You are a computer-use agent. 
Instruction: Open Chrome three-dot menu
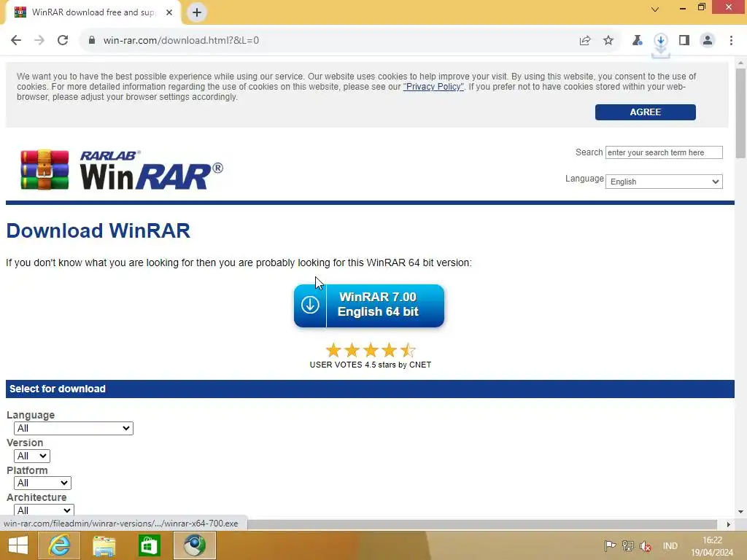[731, 41]
